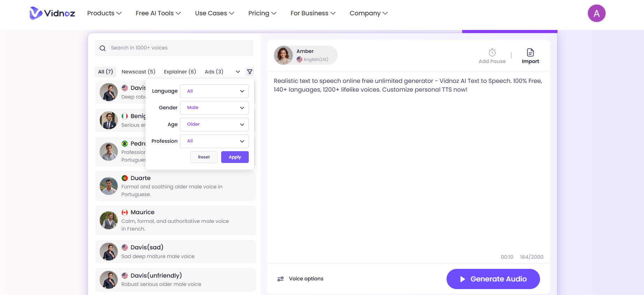
Task: Switch to the Newscast voices tab
Action: tap(138, 71)
